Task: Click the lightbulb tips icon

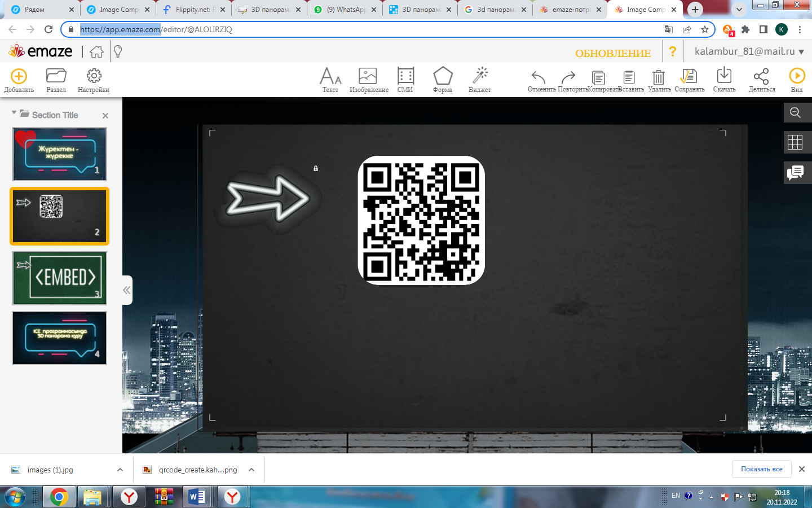Action: point(118,52)
